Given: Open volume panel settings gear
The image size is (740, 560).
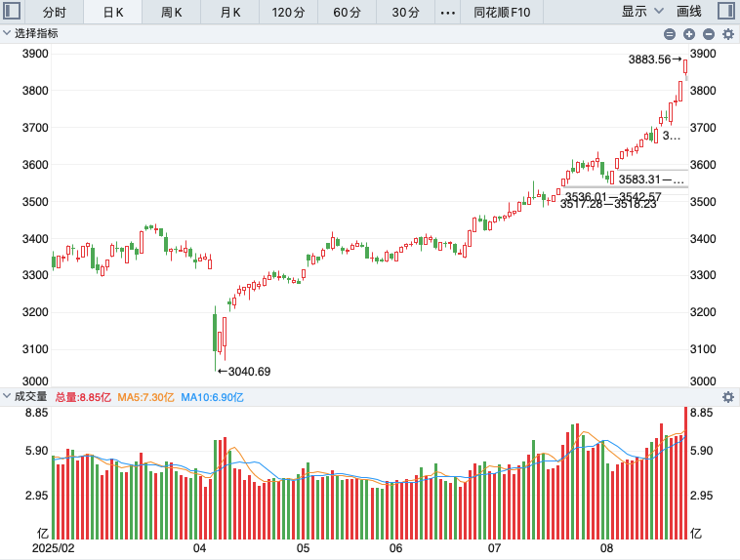Looking at the screenshot, I should (x=728, y=397).
